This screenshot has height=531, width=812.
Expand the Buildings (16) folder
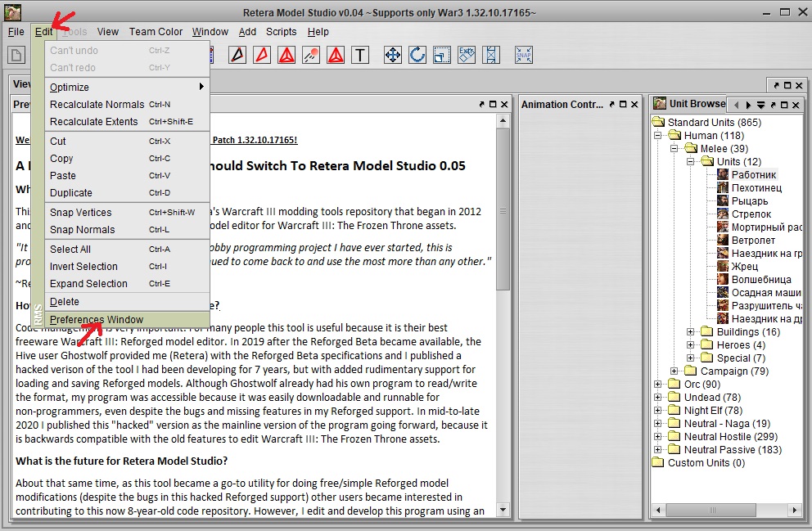(691, 332)
